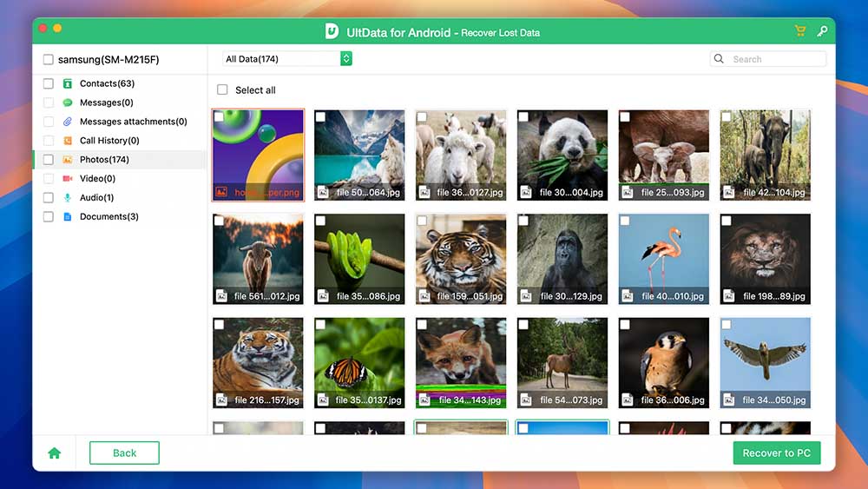
Task: Click the file name 'file 35...0137.jpg'
Action: (368, 400)
